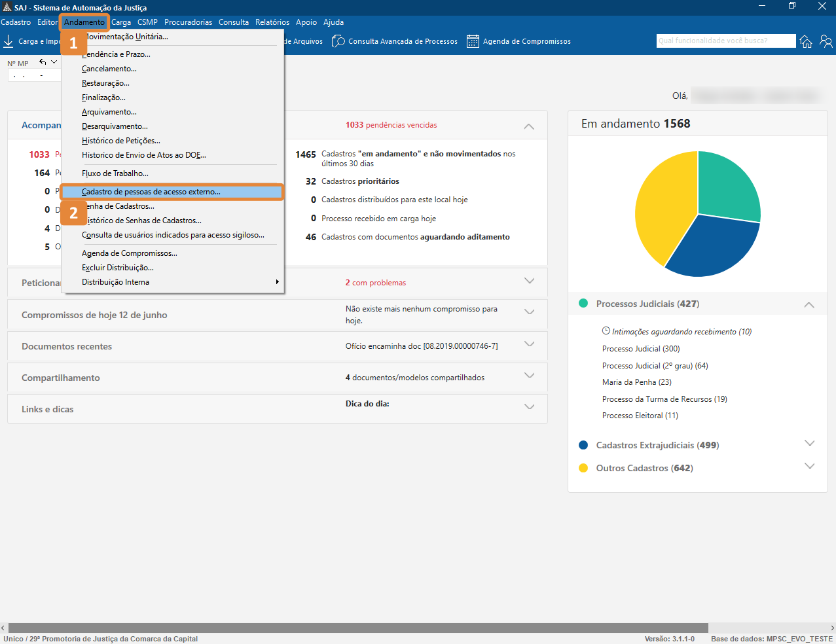
Task: Click 1033 pendências vencidas link
Action: [x=391, y=125]
